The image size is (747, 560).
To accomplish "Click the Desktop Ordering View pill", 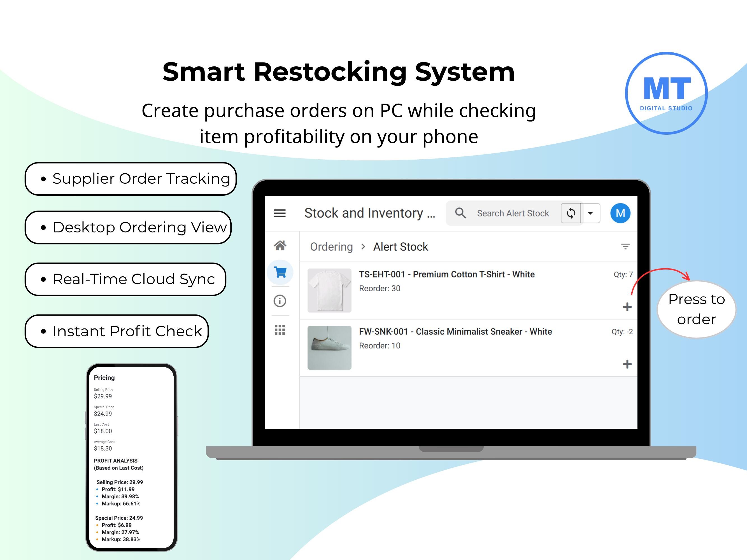I will 128,228.
